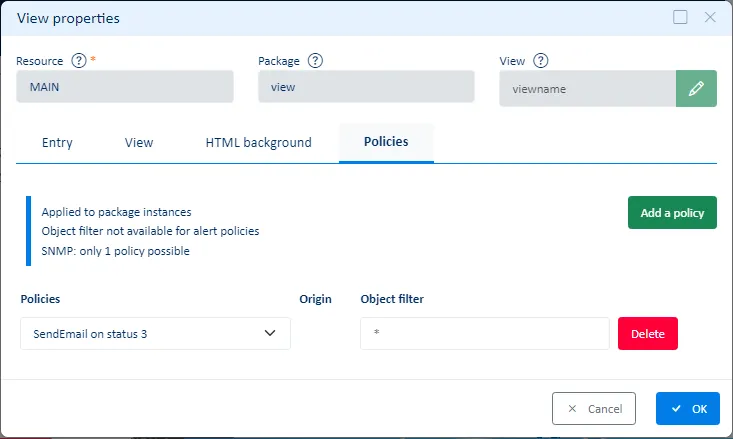Switch to the Entry tab

pos(57,142)
